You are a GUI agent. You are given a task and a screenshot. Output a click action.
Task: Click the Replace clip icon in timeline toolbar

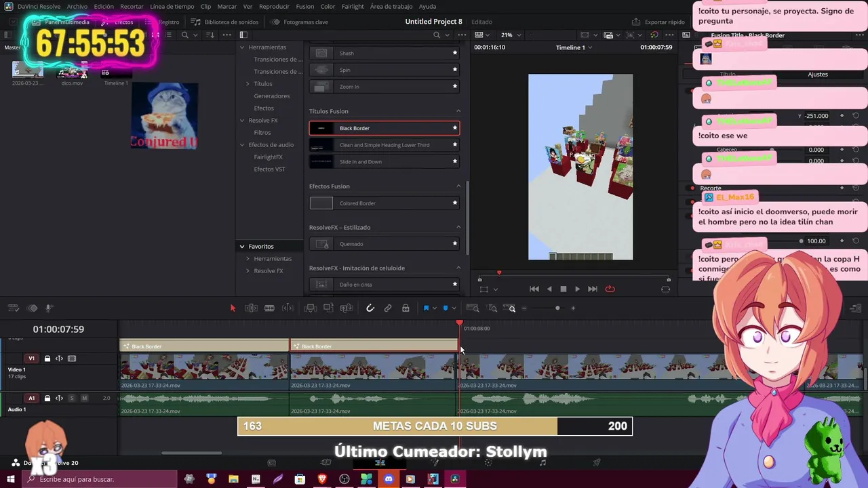347,308
